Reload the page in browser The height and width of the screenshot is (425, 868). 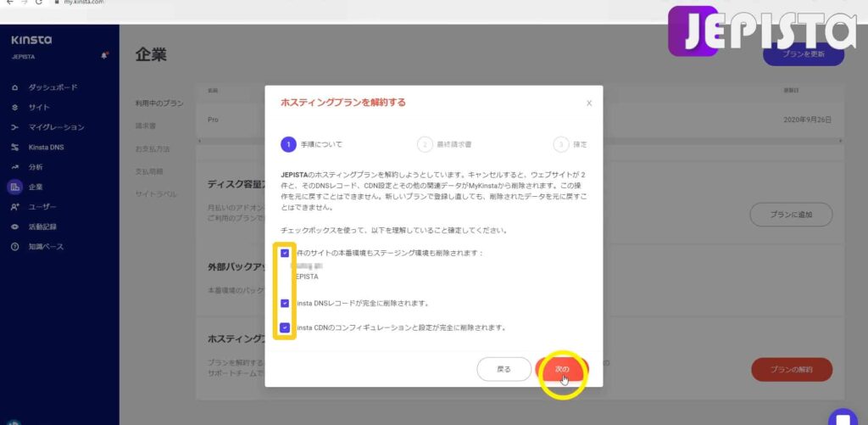click(x=39, y=3)
